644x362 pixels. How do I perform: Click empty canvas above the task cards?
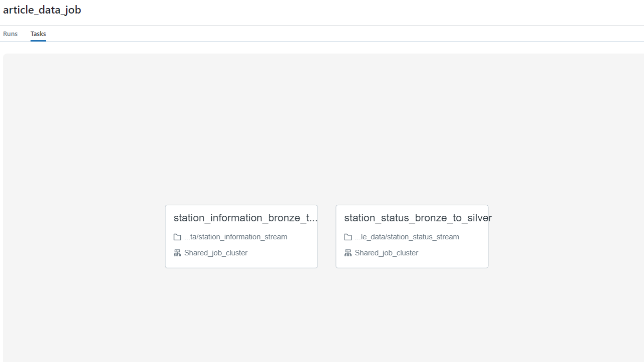tap(327, 125)
